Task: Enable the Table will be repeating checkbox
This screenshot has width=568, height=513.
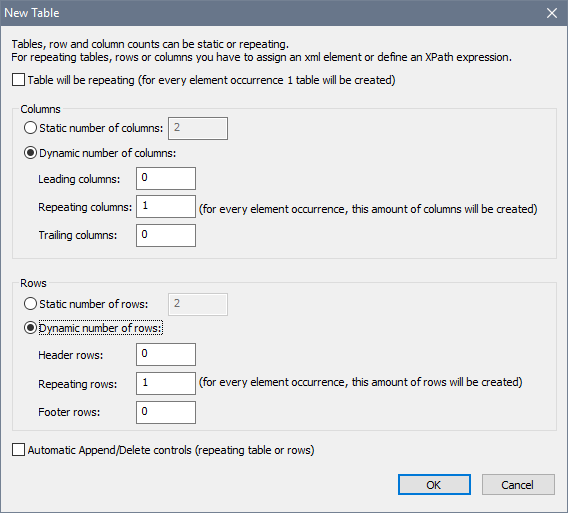Action: click(x=18, y=80)
